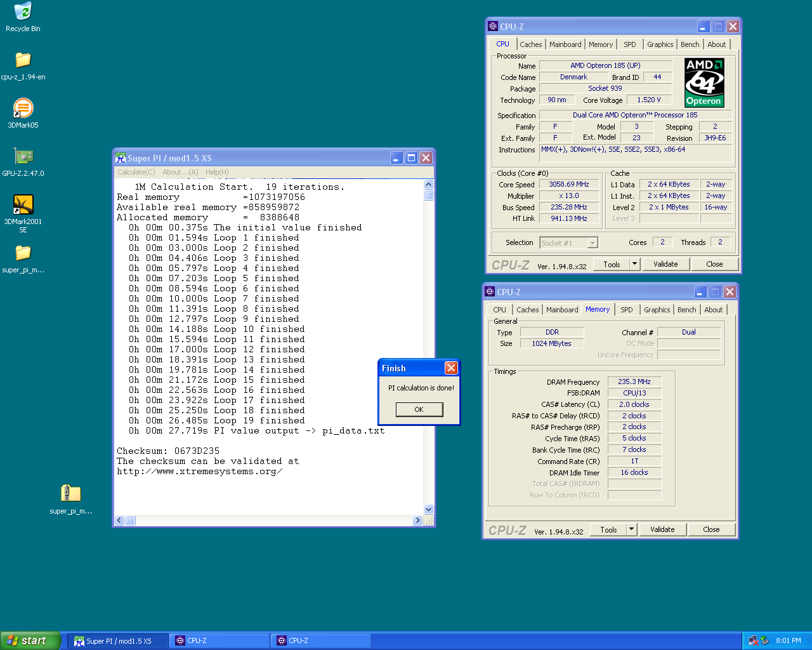Click the 'PI value output -> pi_data.txt' line
The width and height of the screenshot is (812, 650).
(256, 431)
